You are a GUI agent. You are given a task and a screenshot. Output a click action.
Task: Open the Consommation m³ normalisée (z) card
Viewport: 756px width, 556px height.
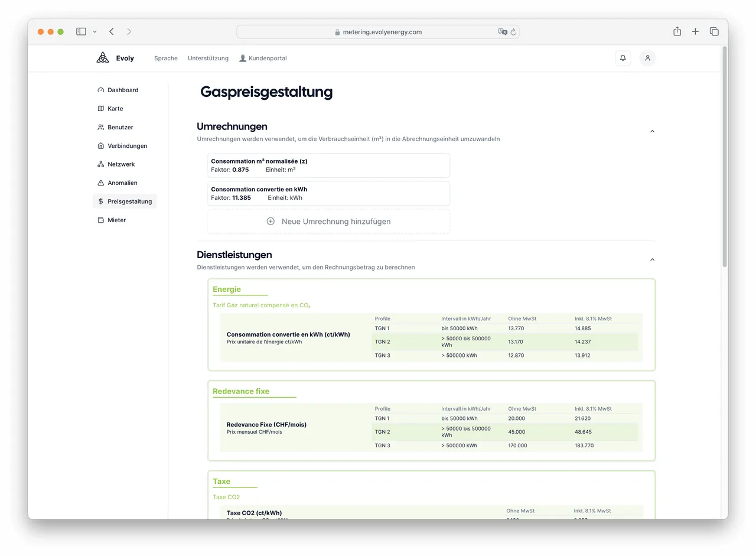pos(328,165)
